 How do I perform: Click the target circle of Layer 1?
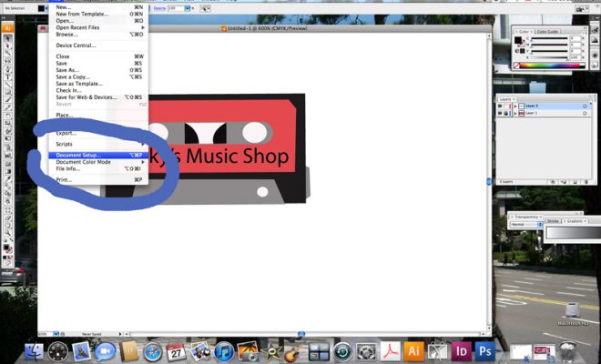tap(585, 114)
